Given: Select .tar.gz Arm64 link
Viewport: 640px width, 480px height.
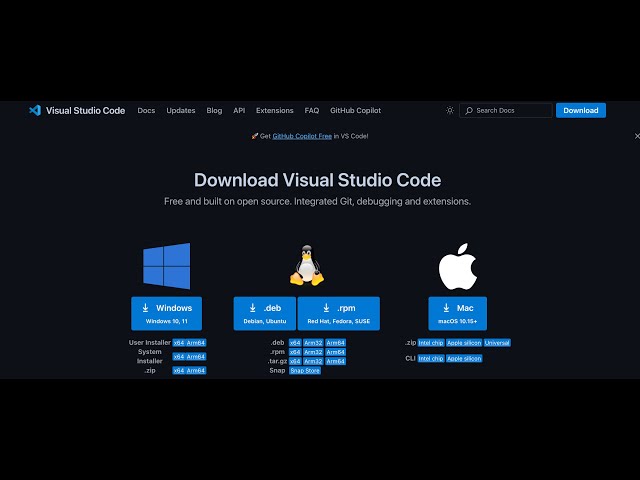Looking at the screenshot, I should pyautogui.click(x=336, y=361).
